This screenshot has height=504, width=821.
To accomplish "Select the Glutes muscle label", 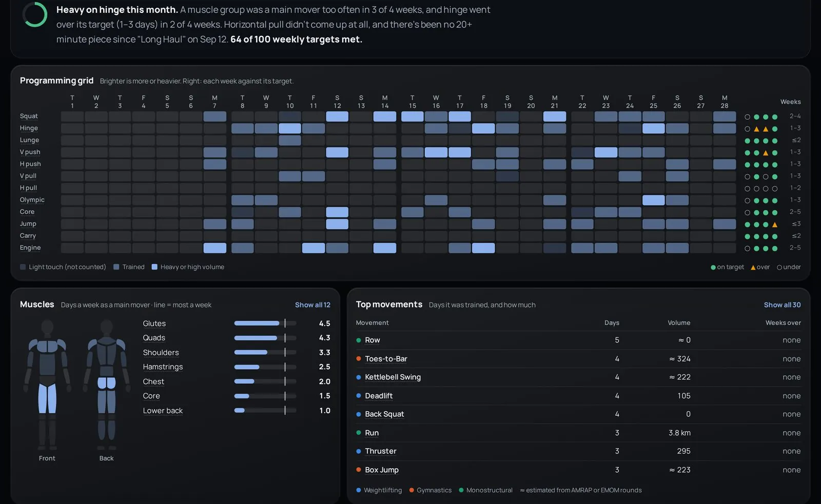I will (154, 324).
